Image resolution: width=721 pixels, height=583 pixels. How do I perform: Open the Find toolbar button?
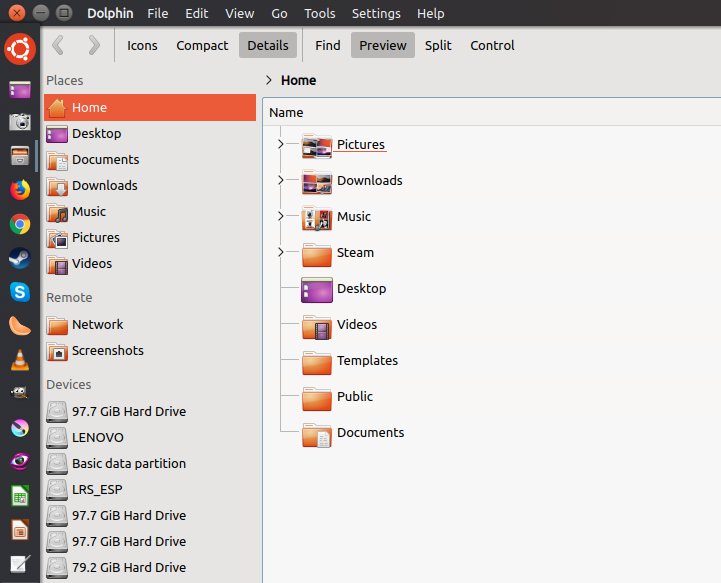coord(327,46)
